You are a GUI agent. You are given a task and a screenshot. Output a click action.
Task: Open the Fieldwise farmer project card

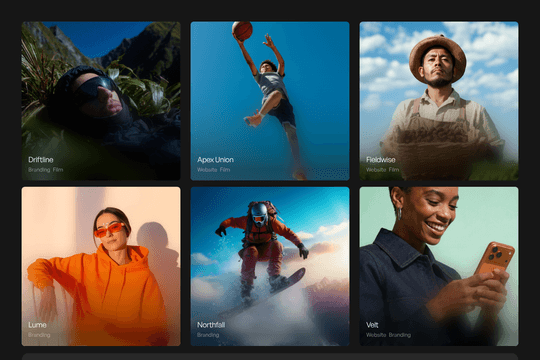click(x=439, y=101)
